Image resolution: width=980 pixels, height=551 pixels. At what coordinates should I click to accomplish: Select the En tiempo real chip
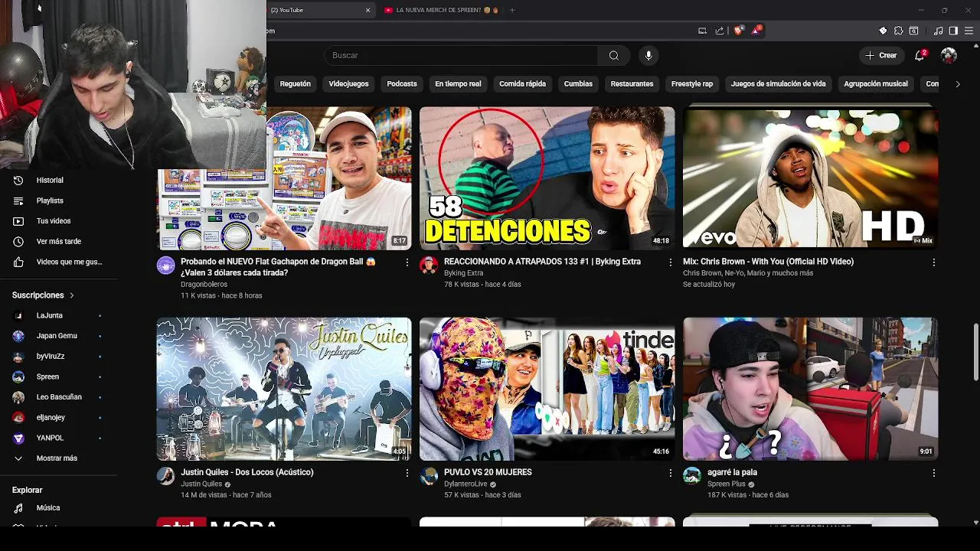[x=458, y=84]
